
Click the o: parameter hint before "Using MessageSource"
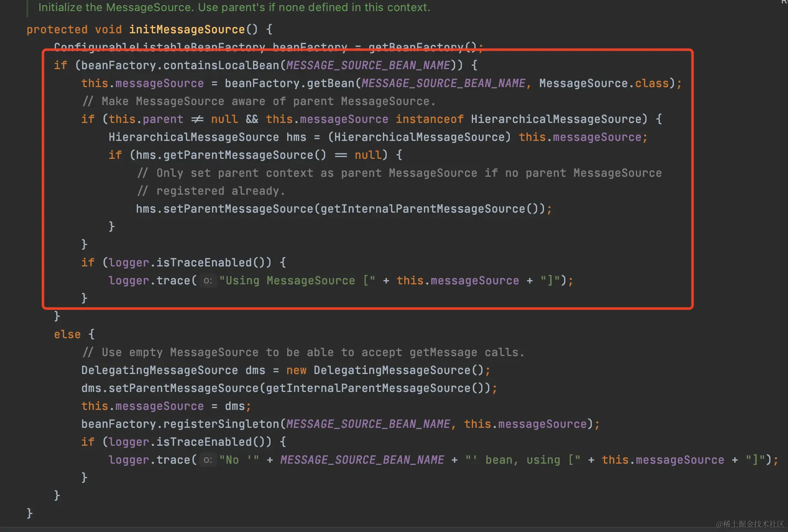coord(208,281)
